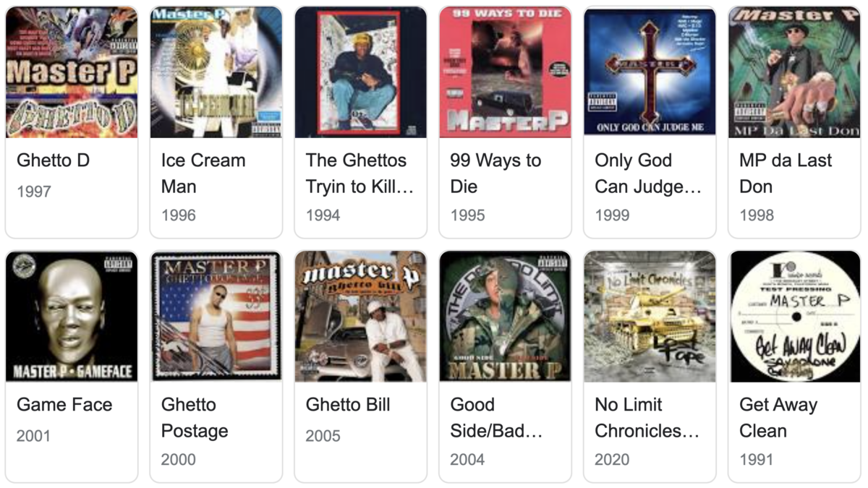Click the 99 Ways to Die cover art
Viewport: 868px width, 488px height.
click(505, 72)
